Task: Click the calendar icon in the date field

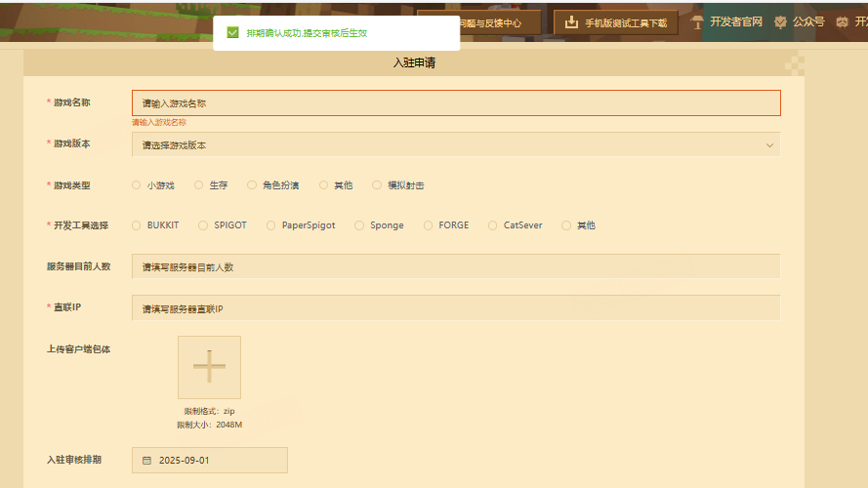Action: tap(147, 460)
